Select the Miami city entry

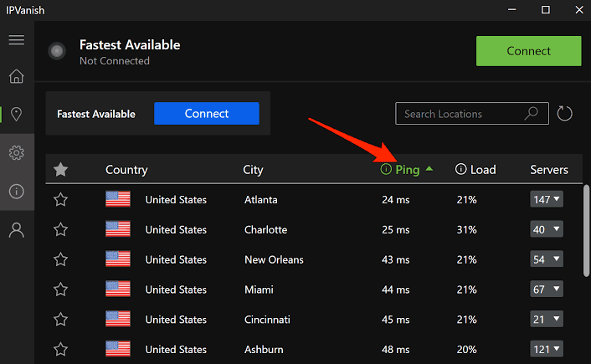pos(259,290)
